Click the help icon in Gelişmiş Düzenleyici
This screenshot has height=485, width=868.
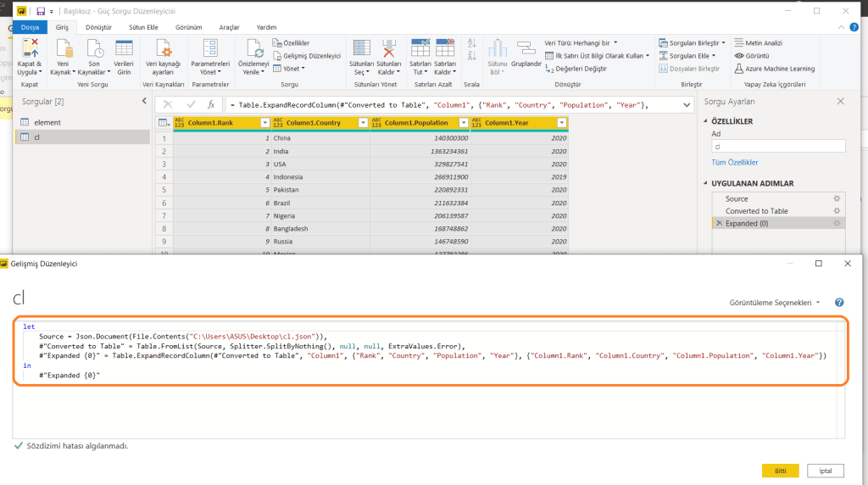click(838, 303)
